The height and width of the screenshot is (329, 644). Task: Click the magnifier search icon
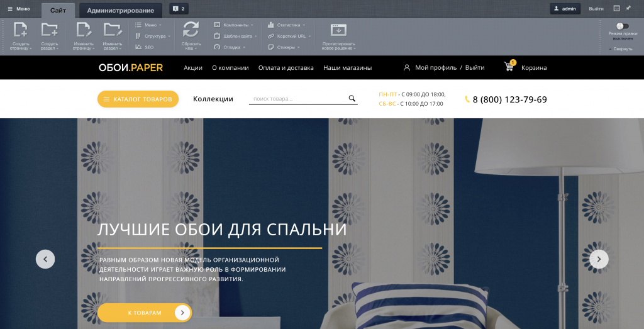pos(352,98)
